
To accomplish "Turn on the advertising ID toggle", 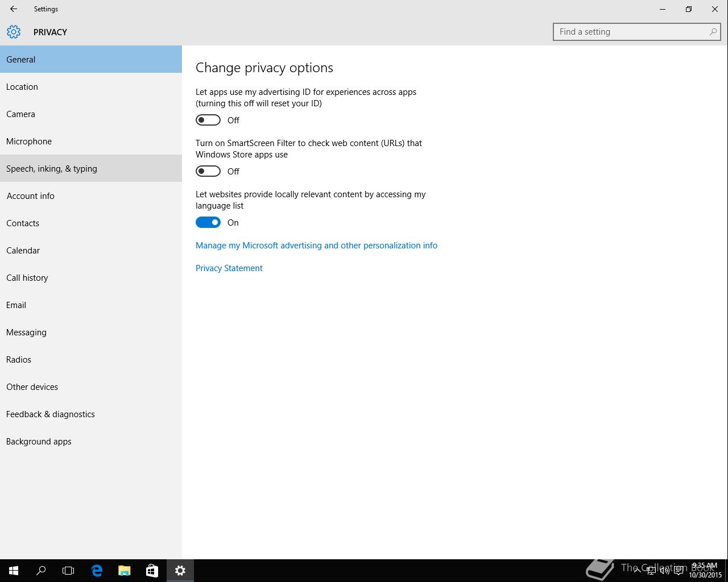I will [208, 120].
